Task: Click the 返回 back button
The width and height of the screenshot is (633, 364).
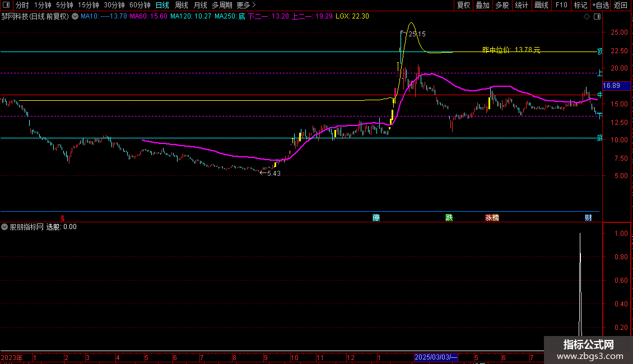Action: click(x=621, y=5)
